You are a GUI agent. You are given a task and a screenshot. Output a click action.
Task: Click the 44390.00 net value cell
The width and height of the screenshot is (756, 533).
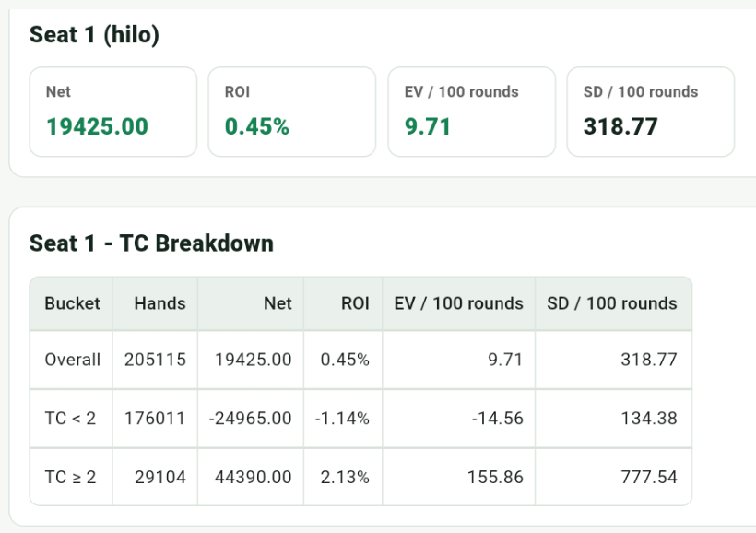click(x=251, y=477)
